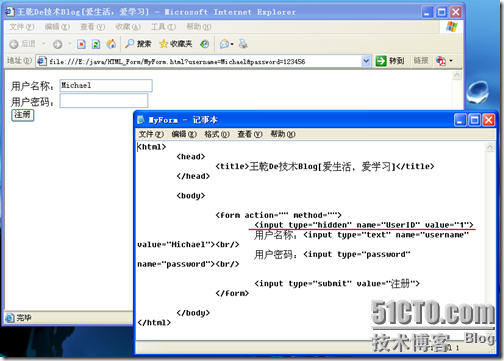Image resolution: width=504 pixels, height=361 pixels.
Task: Click Notepad scrollbar up arrow
Action: [490, 147]
